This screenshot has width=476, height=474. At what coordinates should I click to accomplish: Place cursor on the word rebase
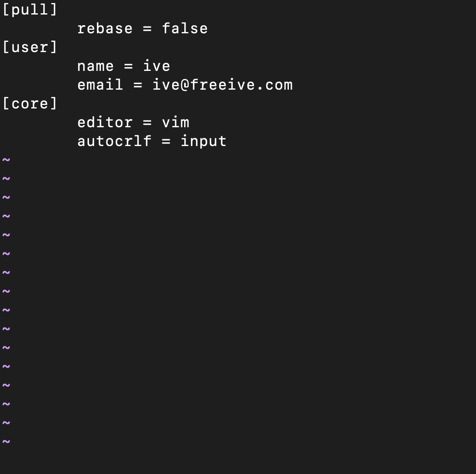coord(105,29)
